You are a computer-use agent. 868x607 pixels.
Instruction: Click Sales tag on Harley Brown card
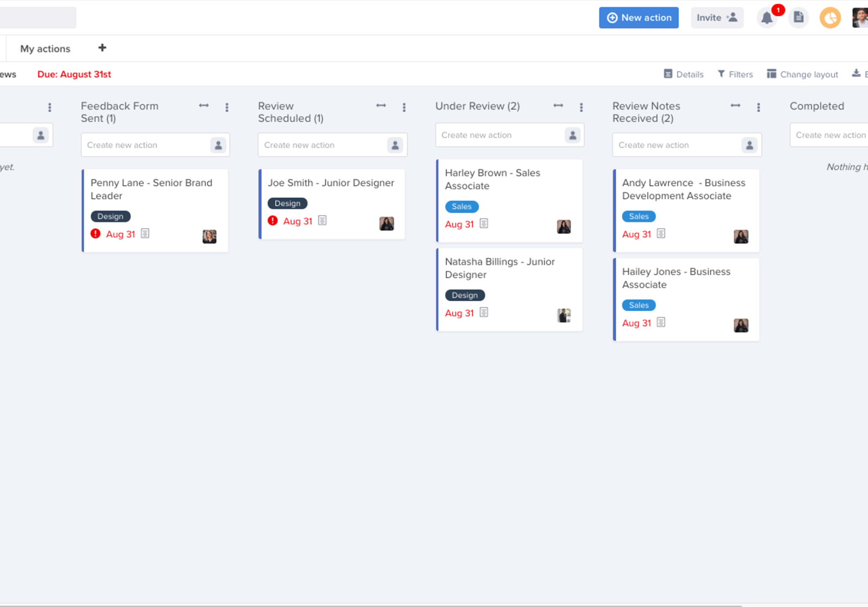point(462,206)
